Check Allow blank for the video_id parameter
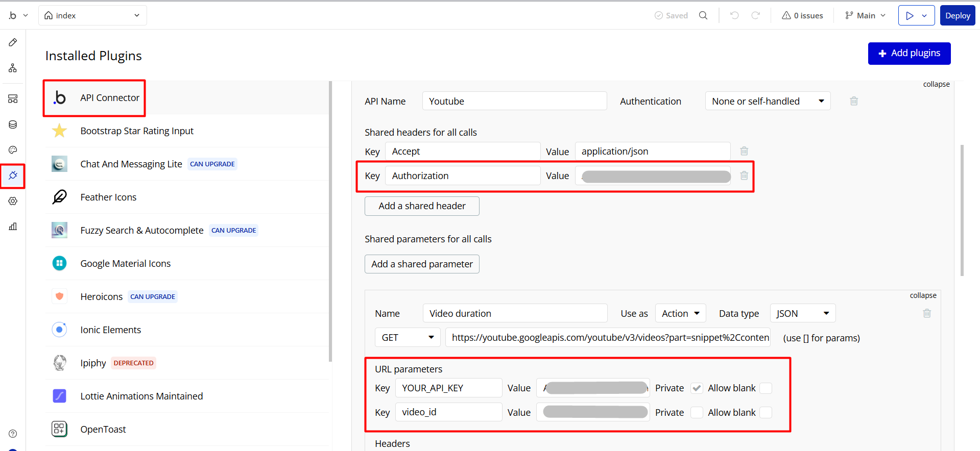Viewport: 980px width, 451px height. (766, 413)
